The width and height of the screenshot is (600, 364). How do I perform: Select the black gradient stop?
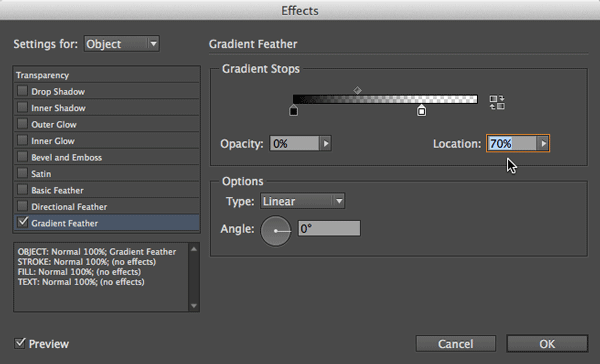tap(293, 111)
